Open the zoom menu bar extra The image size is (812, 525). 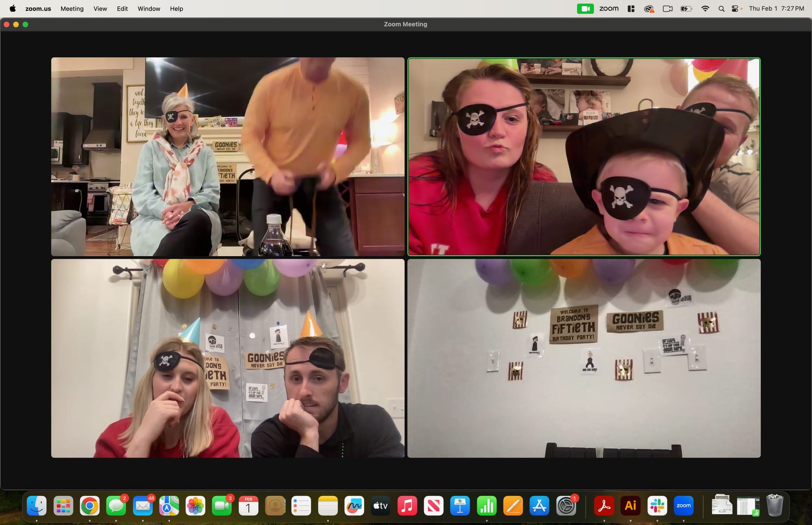(609, 9)
